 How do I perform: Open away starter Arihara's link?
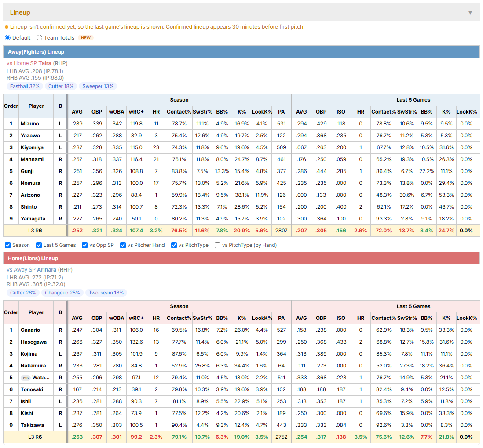tap(47, 270)
